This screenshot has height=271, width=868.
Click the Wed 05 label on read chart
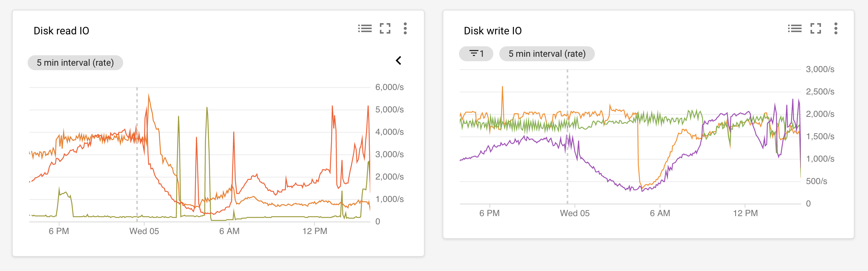pyautogui.click(x=144, y=231)
